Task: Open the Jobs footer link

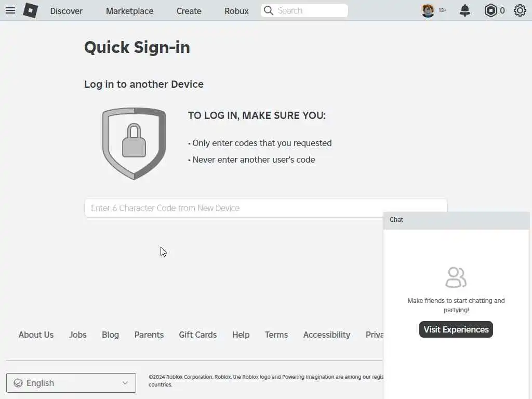Action: 78,335
